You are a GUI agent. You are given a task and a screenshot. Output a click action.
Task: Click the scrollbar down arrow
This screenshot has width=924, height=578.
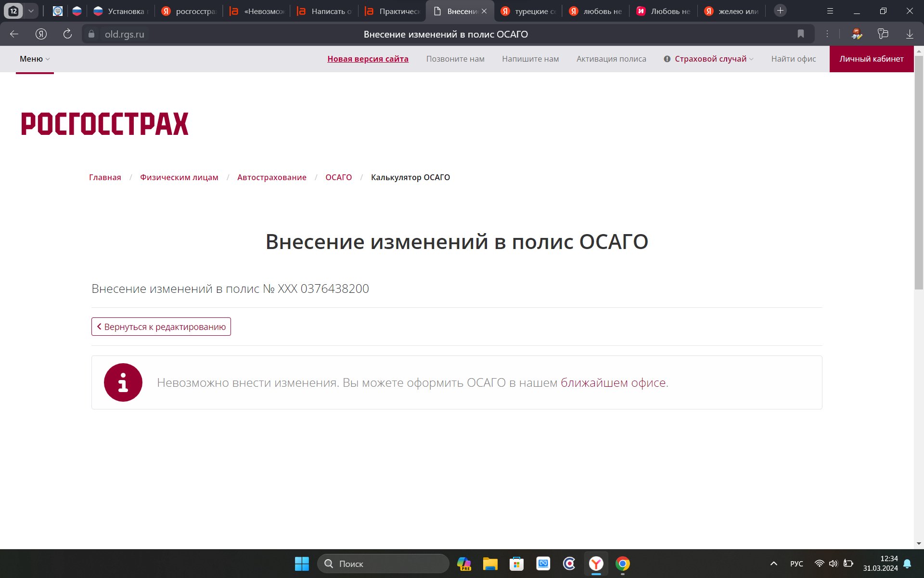(919, 543)
